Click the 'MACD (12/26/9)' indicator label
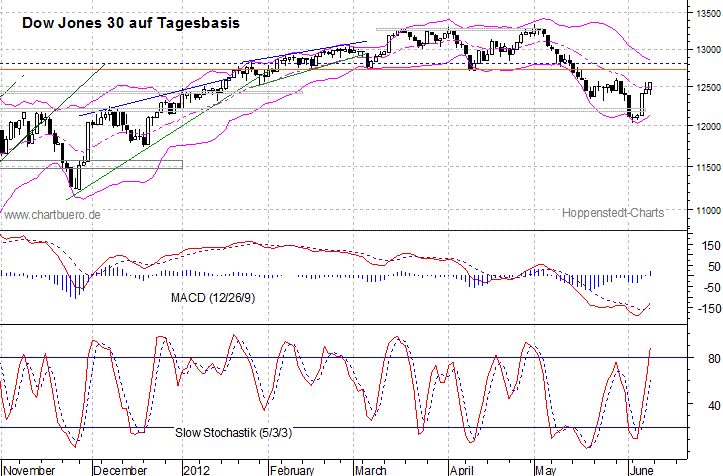 click(x=213, y=298)
